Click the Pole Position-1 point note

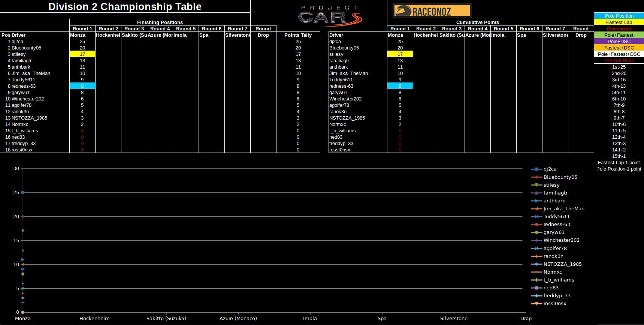(619, 169)
